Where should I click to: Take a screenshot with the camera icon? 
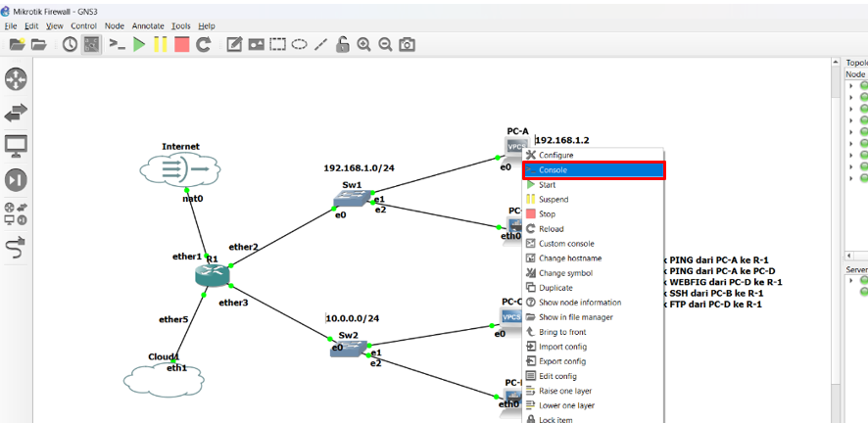point(407,44)
